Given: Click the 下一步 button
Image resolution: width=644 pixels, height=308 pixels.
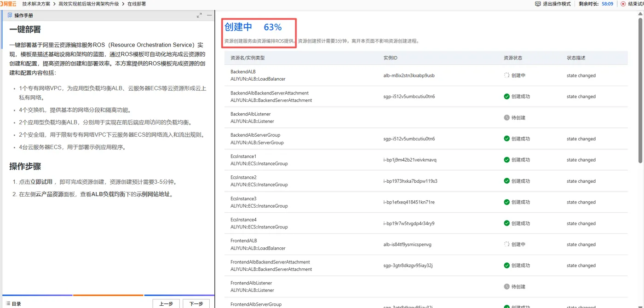Looking at the screenshot, I should click(x=196, y=304).
